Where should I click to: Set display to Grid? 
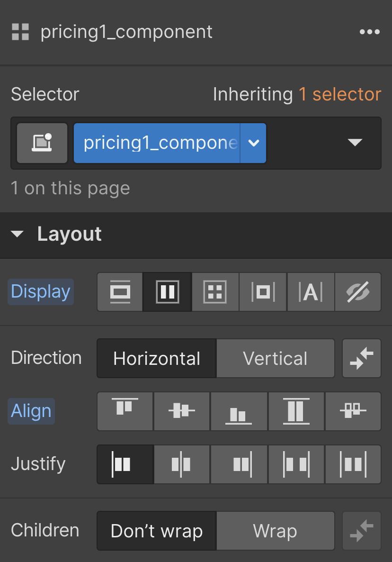pos(215,292)
